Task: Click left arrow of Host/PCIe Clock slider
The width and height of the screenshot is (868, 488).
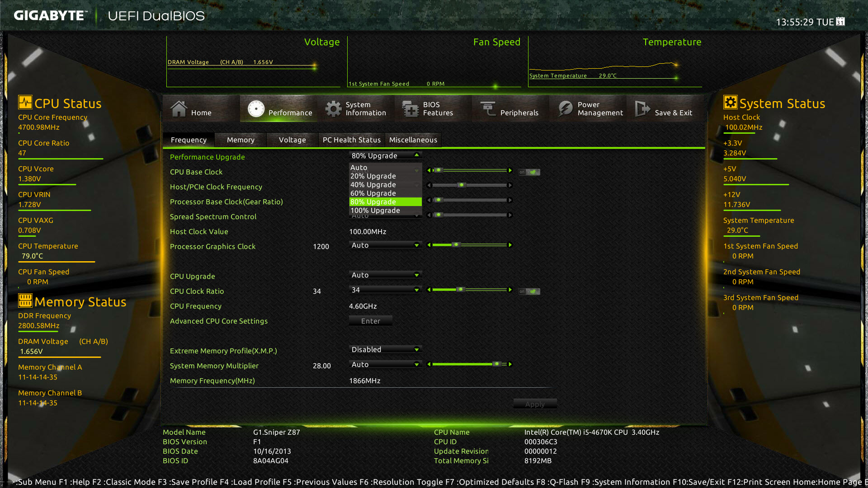Action: (429, 185)
